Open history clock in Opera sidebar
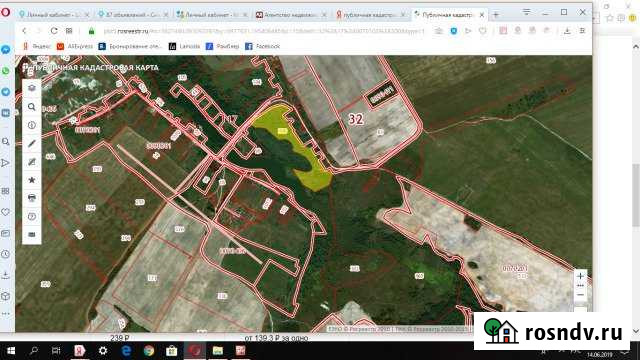Screen dimensions: 640x360 tap(5, 254)
